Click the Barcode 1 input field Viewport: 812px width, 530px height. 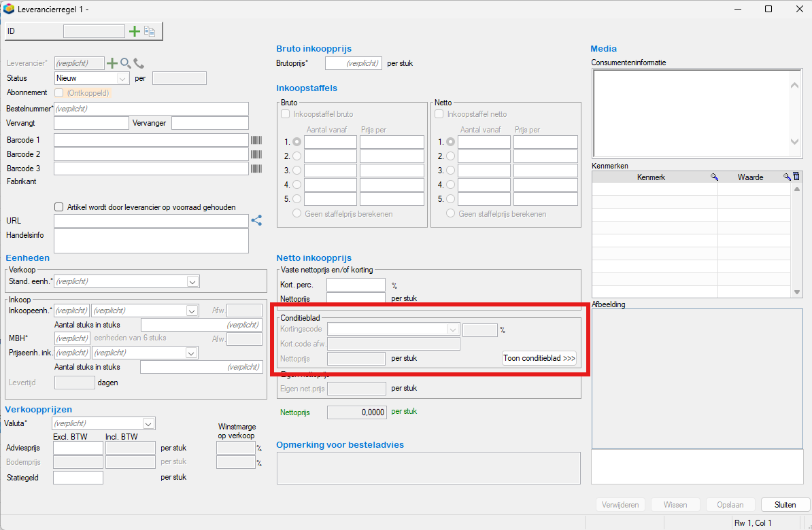(x=151, y=140)
